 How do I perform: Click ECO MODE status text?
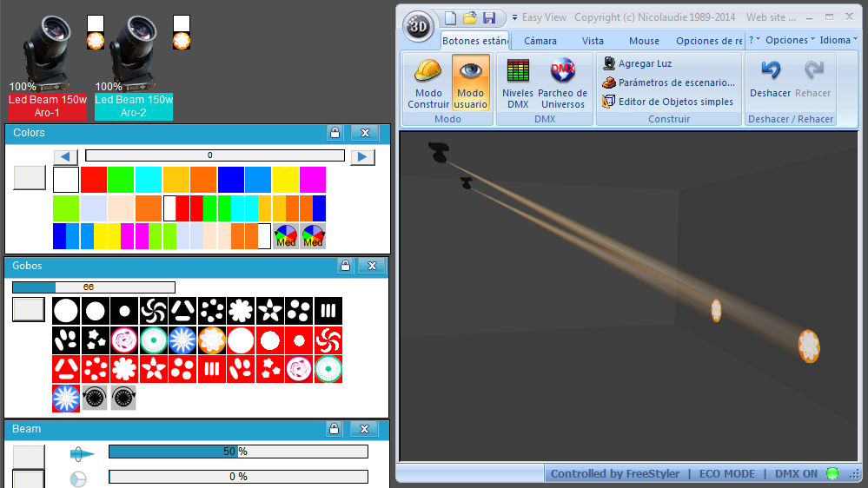[x=727, y=473]
